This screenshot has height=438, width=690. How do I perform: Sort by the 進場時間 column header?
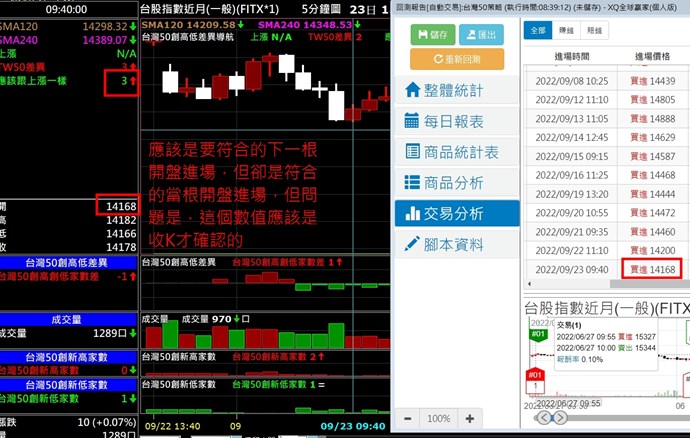pyautogui.click(x=571, y=56)
